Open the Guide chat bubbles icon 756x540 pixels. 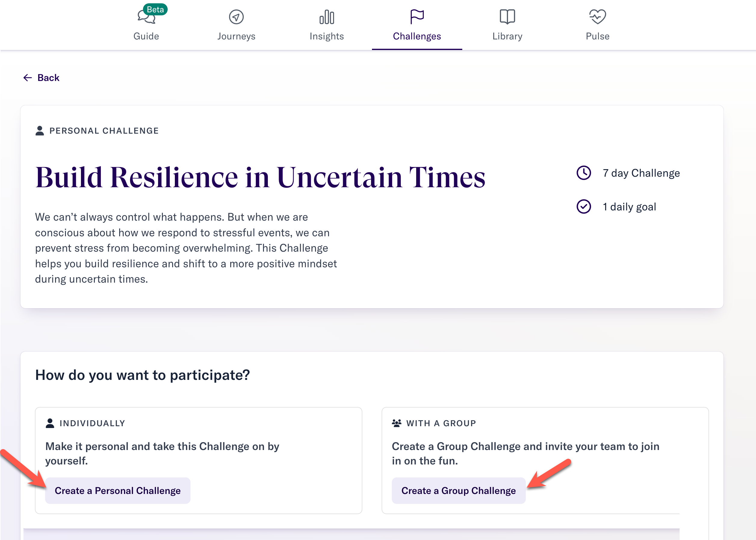146,17
